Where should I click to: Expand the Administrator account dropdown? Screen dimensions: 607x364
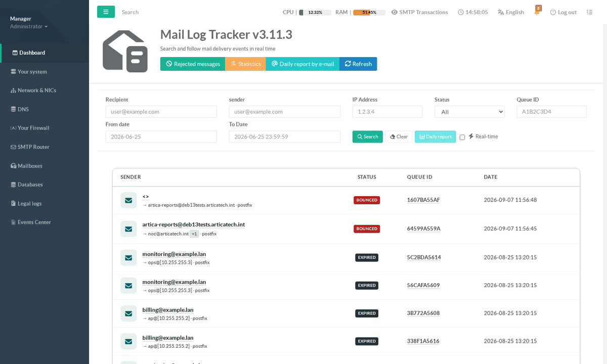coord(29,26)
